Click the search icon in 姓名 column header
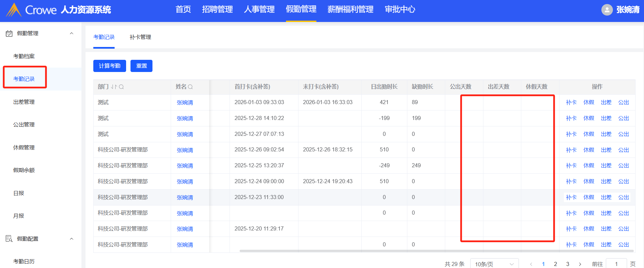This screenshot has width=644, height=268. (x=190, y=87)
